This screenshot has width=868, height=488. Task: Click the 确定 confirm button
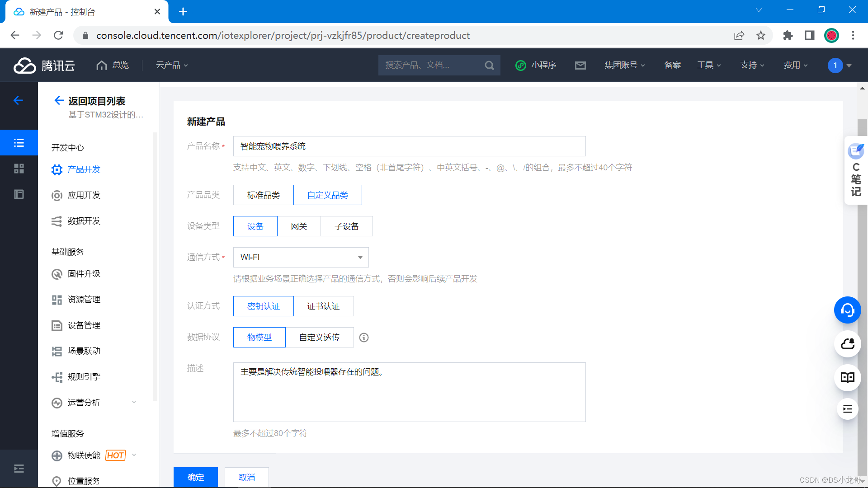pos(196,477)
